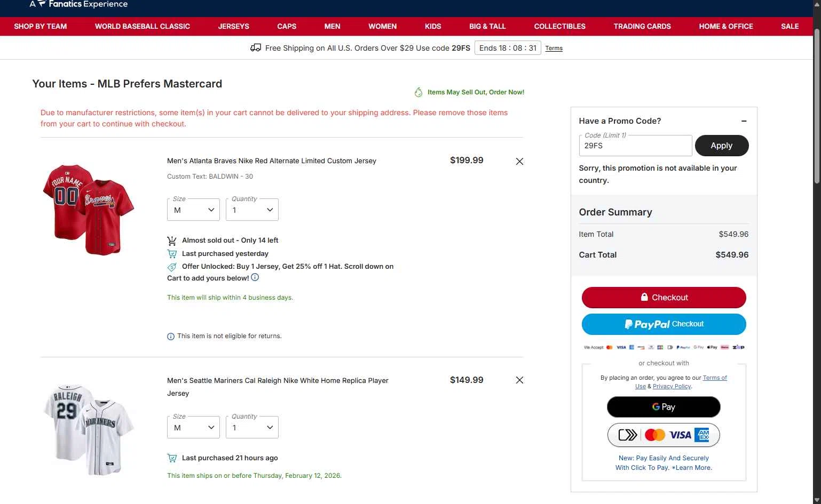Click the Mariners Raleigh jersey thumbnail

(x=89, y=429)
